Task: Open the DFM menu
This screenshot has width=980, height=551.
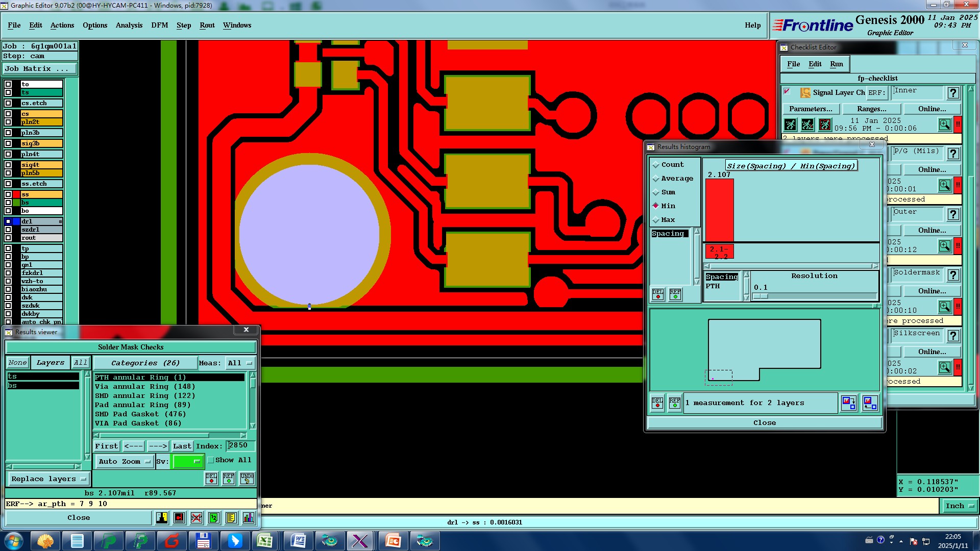Action: tap(159, 25)
